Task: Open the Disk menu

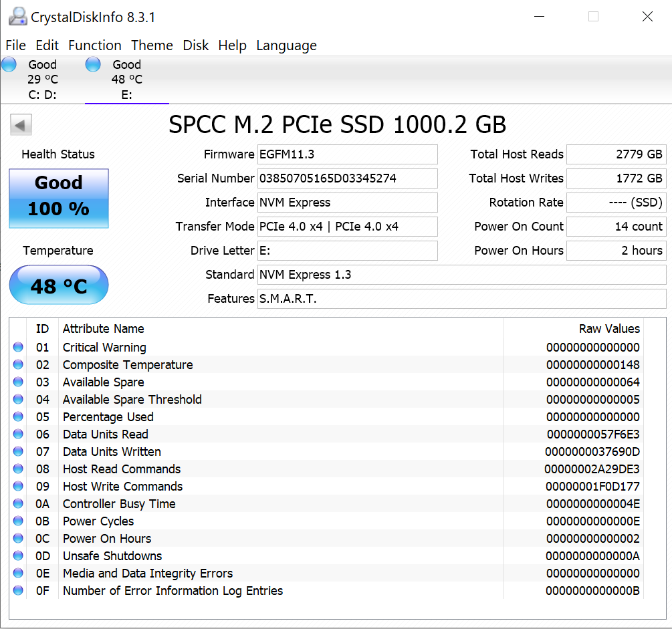Action: click(196, 45)
